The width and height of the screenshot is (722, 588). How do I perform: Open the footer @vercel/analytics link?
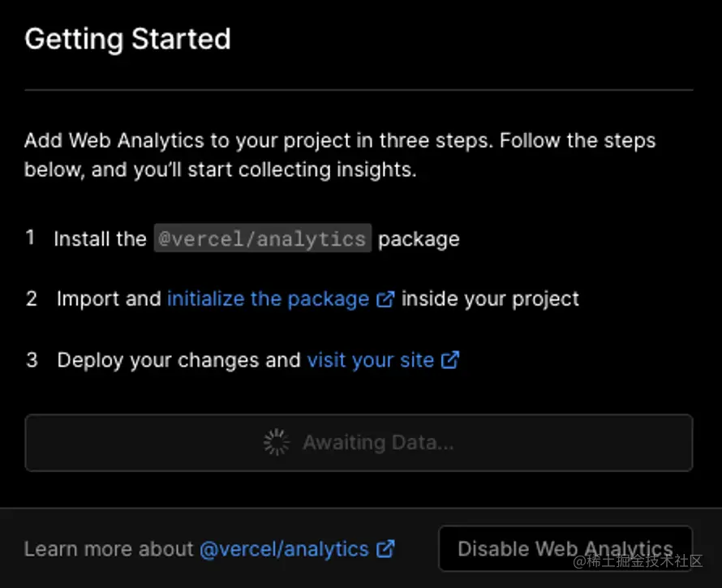284,549
